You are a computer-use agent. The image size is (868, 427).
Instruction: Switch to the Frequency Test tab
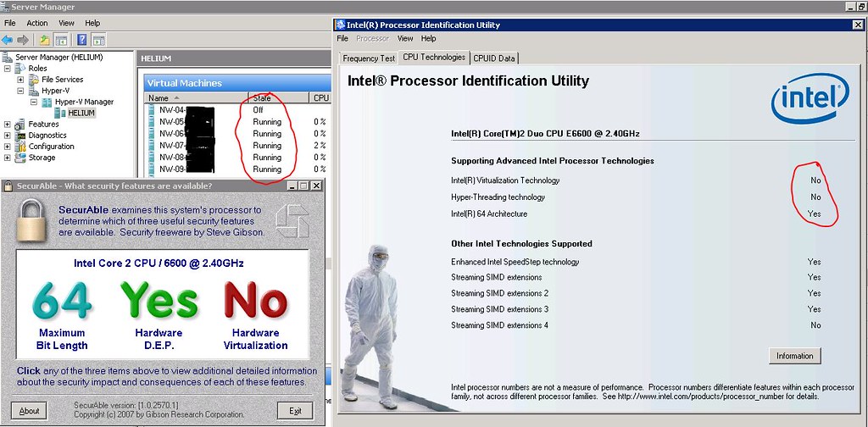(x=369, y=58)
